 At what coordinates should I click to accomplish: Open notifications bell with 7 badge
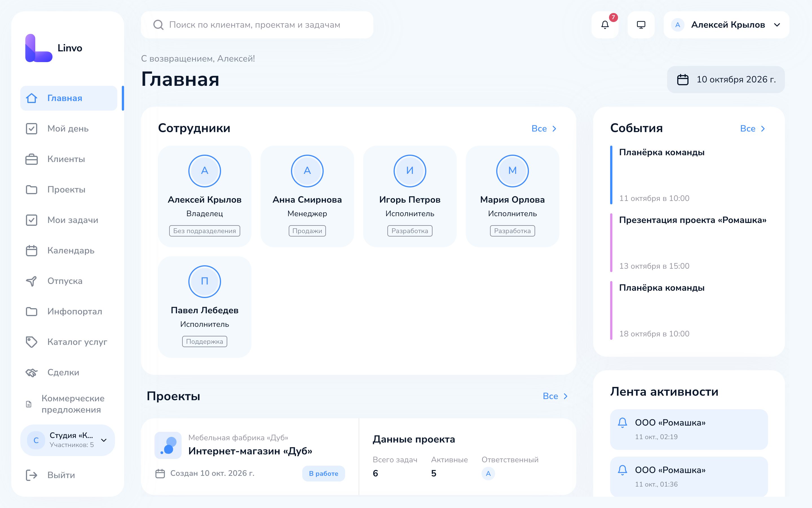[x=605, y=25]
